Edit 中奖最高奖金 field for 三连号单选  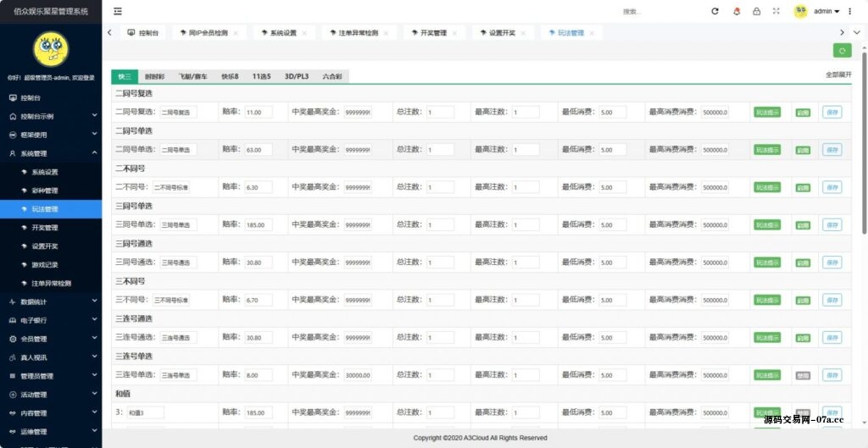357,375
